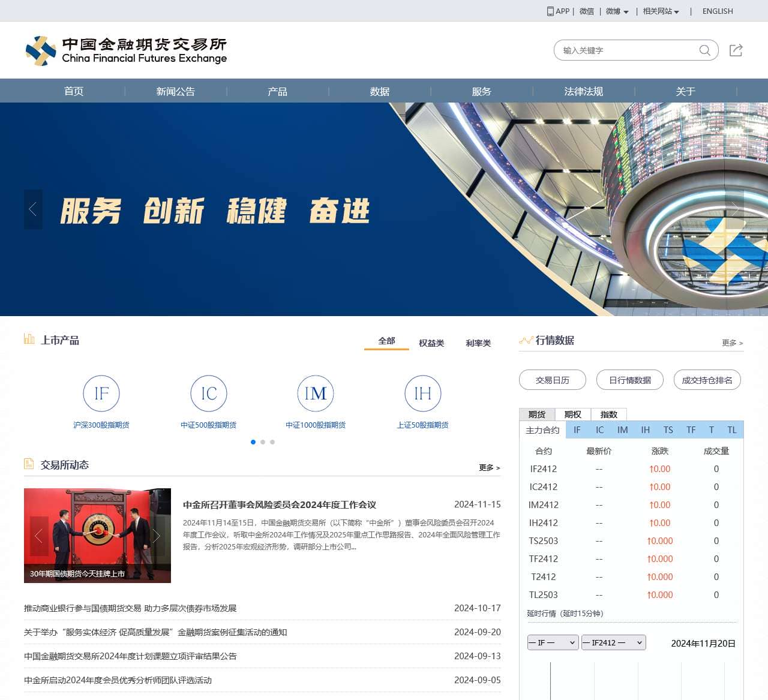Viewport: 768px width, 700px height.
Task: Click the TS2503 contract row
Action: [631, 541]
